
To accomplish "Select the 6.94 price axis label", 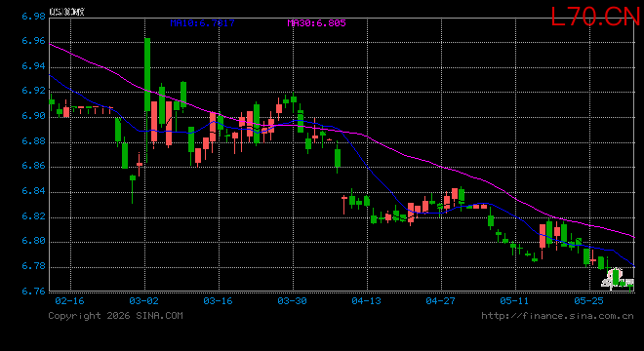I will tap(34, 65).
